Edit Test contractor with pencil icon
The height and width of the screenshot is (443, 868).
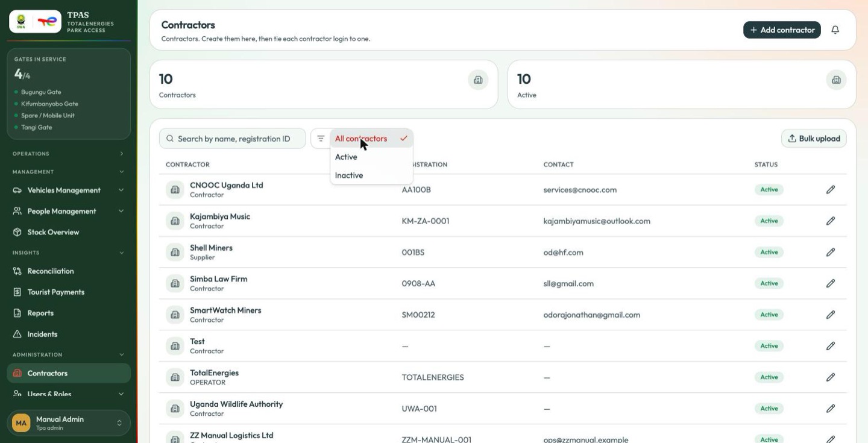[831, 346]
